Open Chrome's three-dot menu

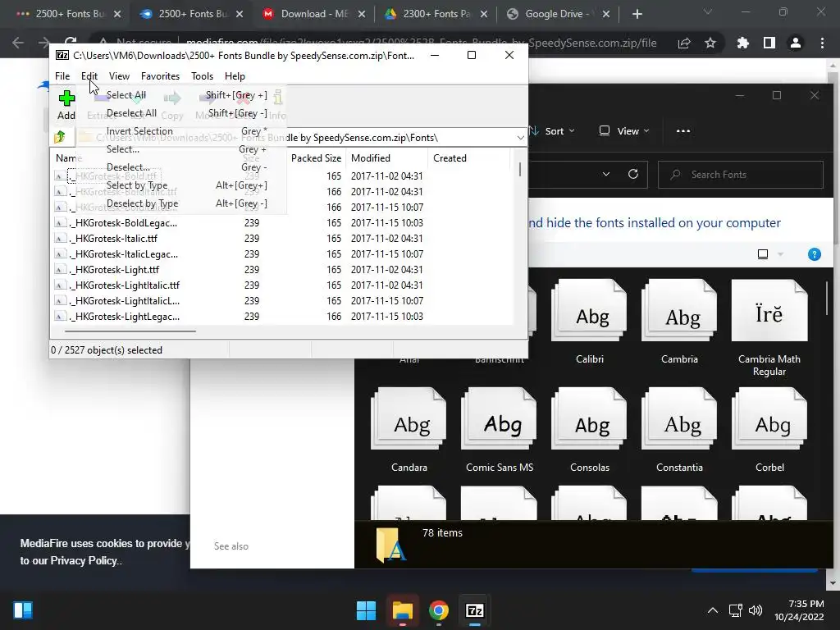coord(822,43)
